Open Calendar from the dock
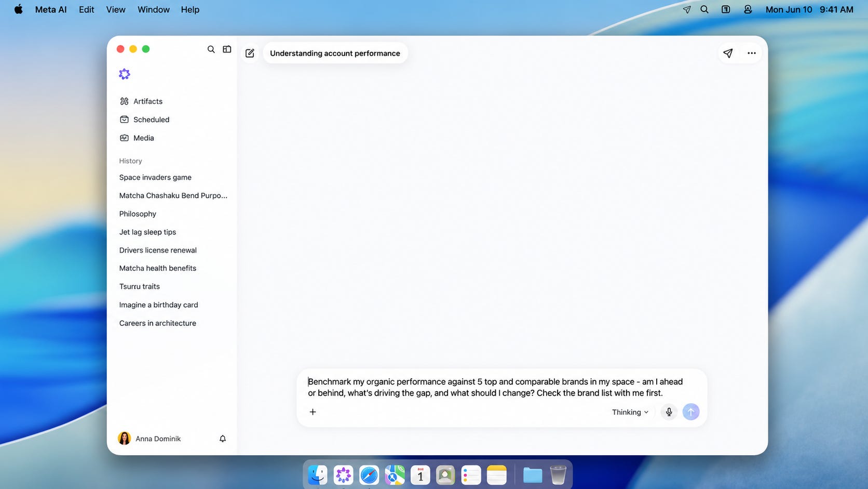 (x=420, y=475)
